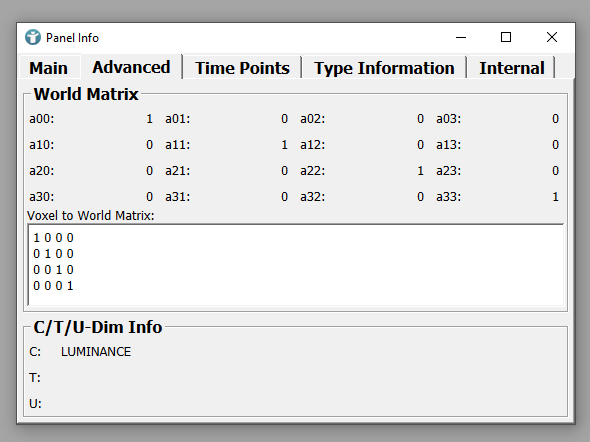Select the LUMINANCE label for C

coord(96,352)
